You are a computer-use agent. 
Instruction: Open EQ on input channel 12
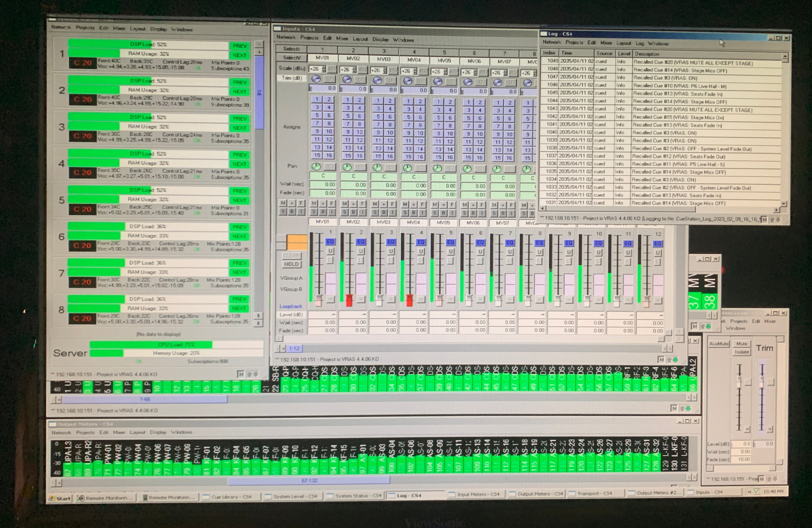click(x=657, y=243)
